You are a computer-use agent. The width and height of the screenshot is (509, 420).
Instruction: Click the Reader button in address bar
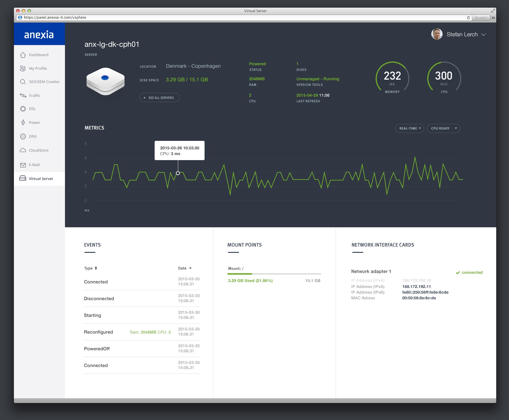[481, 18]
